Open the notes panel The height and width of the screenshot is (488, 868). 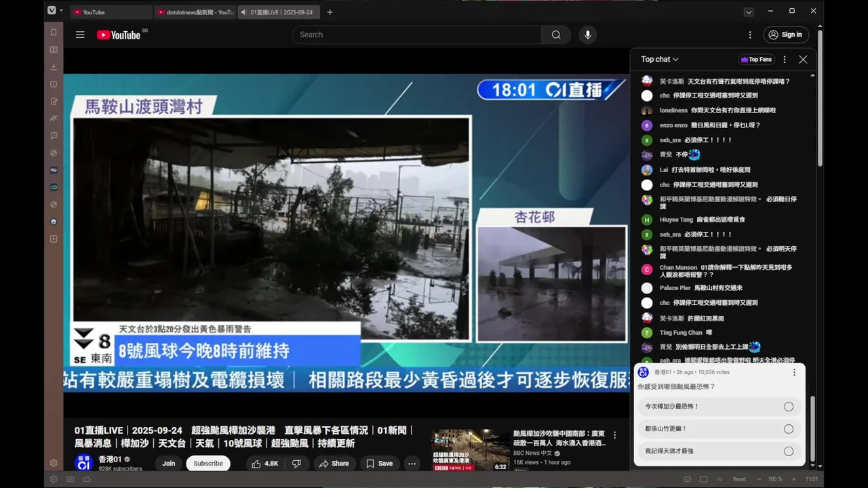coord(54,101)
